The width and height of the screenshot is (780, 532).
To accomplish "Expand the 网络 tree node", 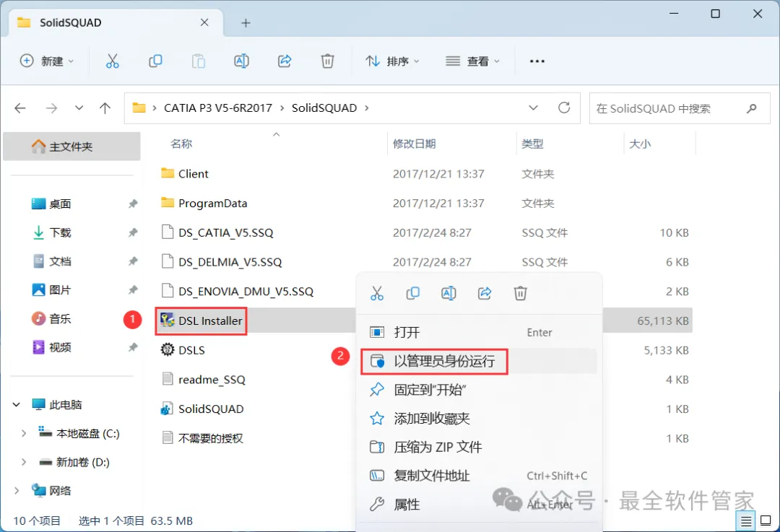I will (17, 491).
